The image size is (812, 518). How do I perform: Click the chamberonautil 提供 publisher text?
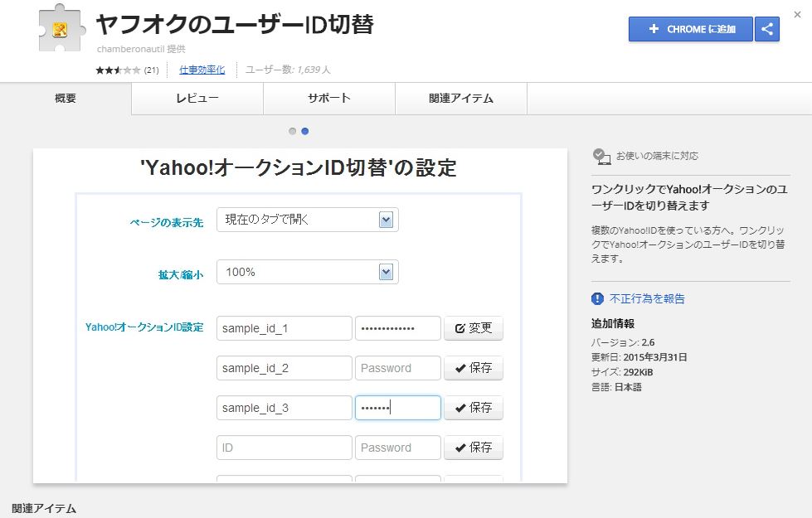[141, 49]
